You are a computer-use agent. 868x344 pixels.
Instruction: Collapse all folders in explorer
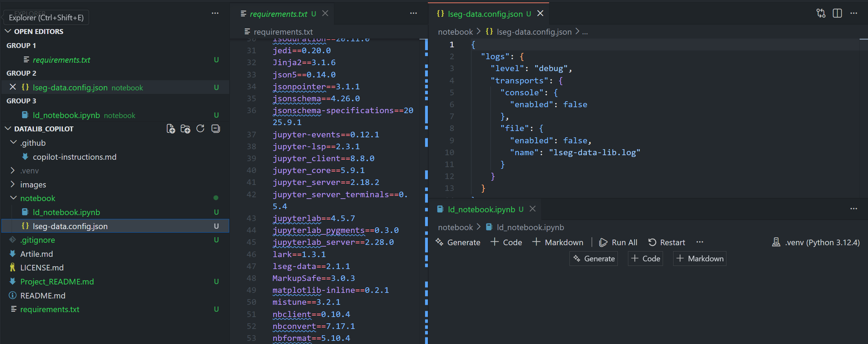[x=216, y=129]
